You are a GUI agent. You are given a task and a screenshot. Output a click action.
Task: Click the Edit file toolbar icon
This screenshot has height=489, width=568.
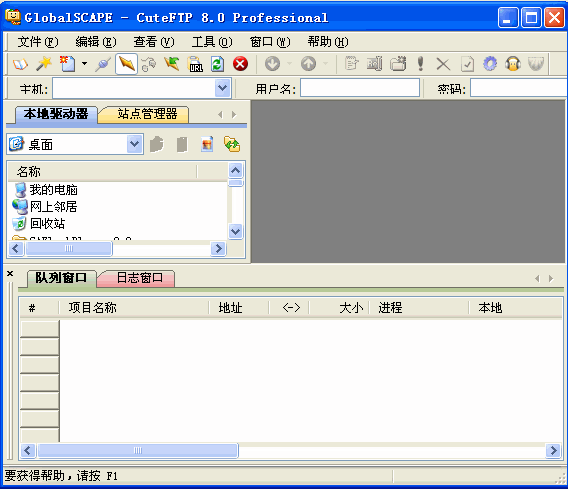click(351, 64)
